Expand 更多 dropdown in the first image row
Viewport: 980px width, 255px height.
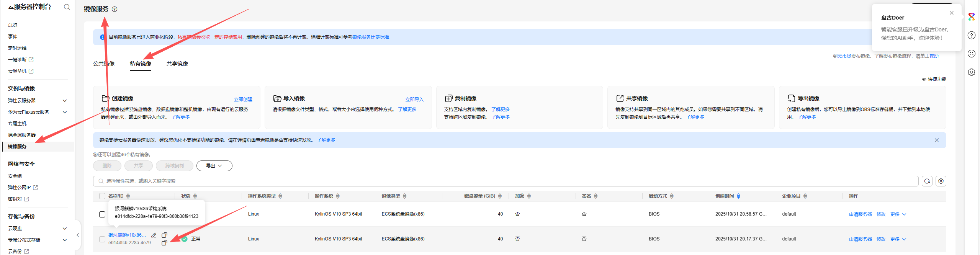(897, 214)
